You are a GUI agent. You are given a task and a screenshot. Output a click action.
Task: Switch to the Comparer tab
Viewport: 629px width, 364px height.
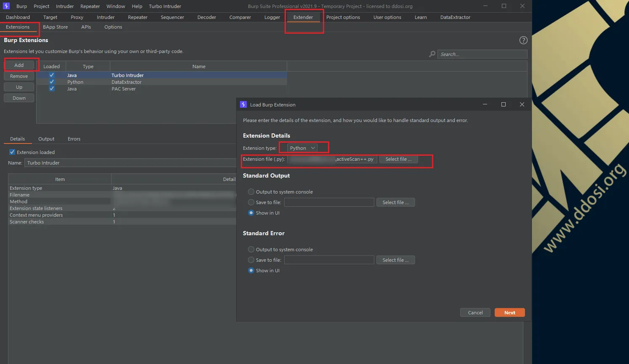point(240,17)
